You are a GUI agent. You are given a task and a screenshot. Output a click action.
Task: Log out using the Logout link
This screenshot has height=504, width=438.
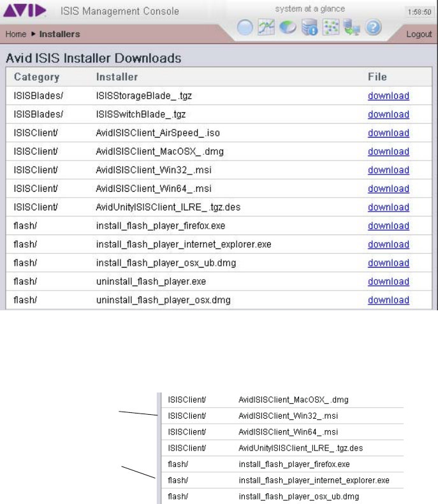[x=419, y=34]
